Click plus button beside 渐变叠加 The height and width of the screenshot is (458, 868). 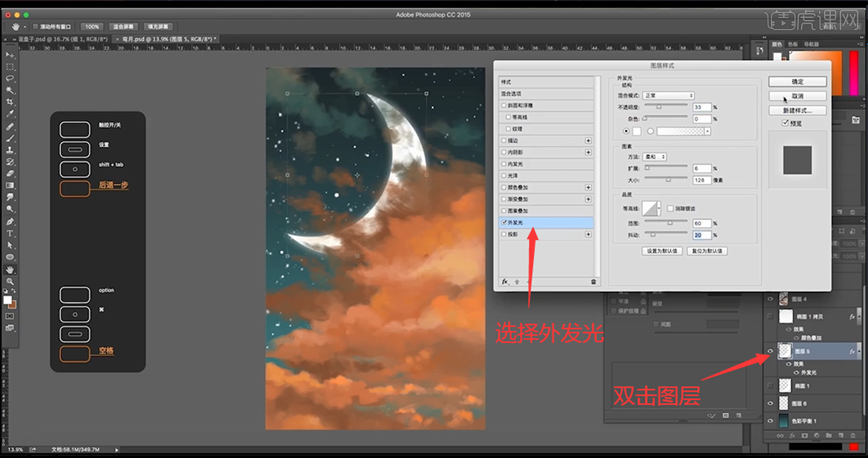588,199
